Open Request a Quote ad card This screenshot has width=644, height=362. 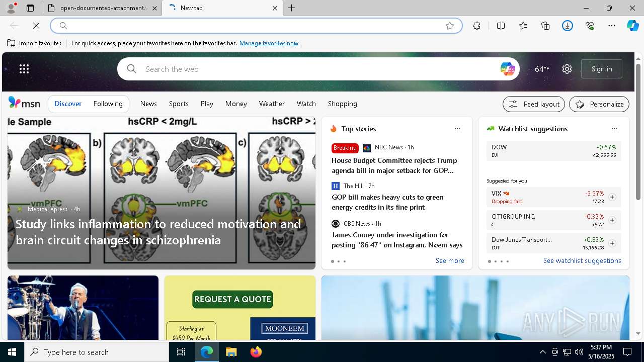pos(240,308)
